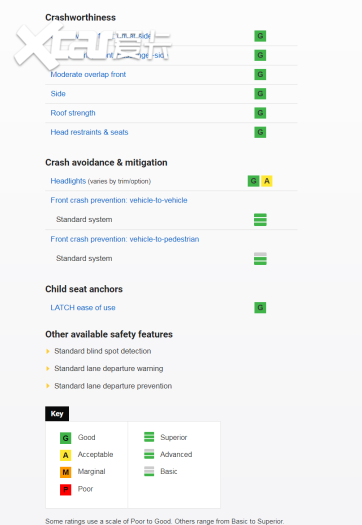Click the Good rating badge beside Side
Viewport: 362px width, 525px height.
(x=260, y=94)
